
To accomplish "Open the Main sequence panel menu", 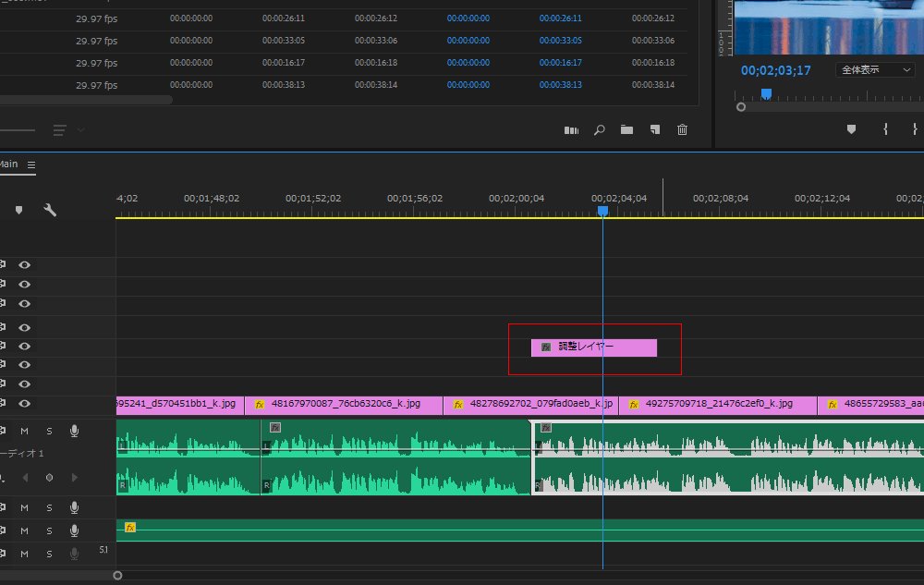I will click(x=31, y=165).
